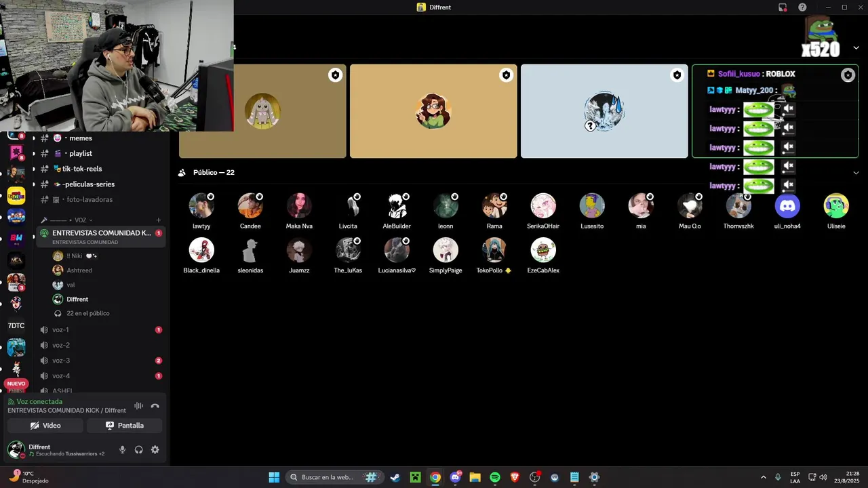Image resolution: width=868 pixels, height=488 pixels.
Task: Select ENTREVISTAS COMUNIDAD stage channel
Action: tap(100, 237)
